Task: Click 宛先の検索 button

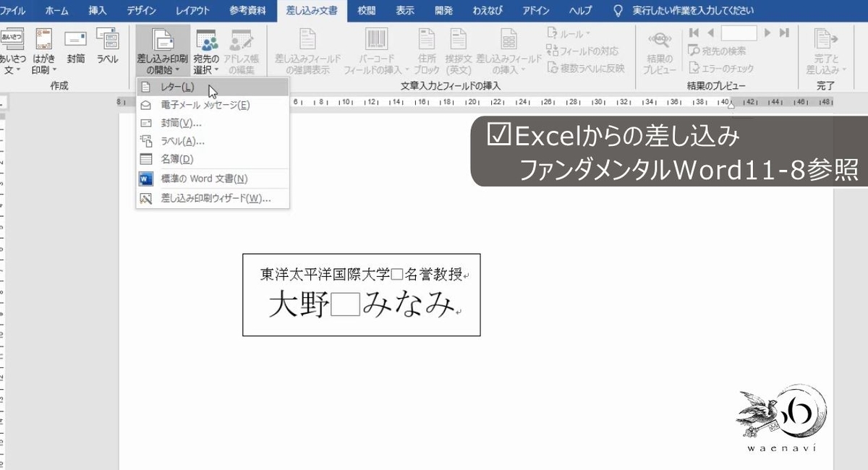Action: tap(717, 51)
